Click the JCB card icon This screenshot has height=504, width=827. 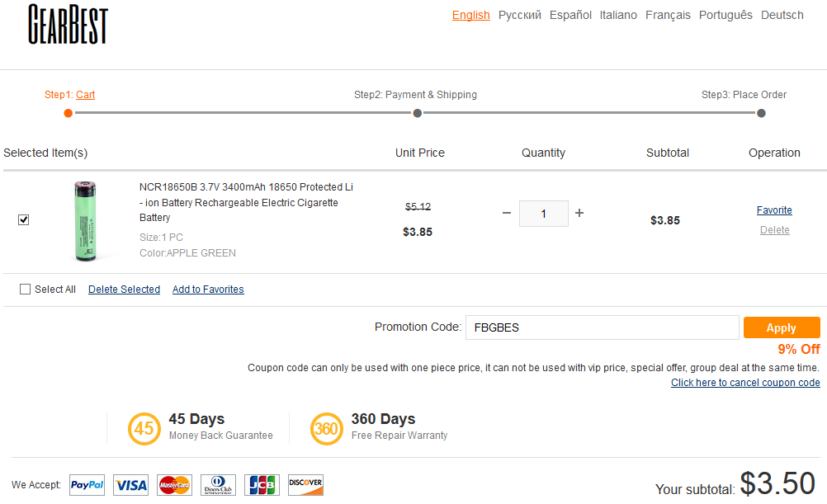pos(262,485)
